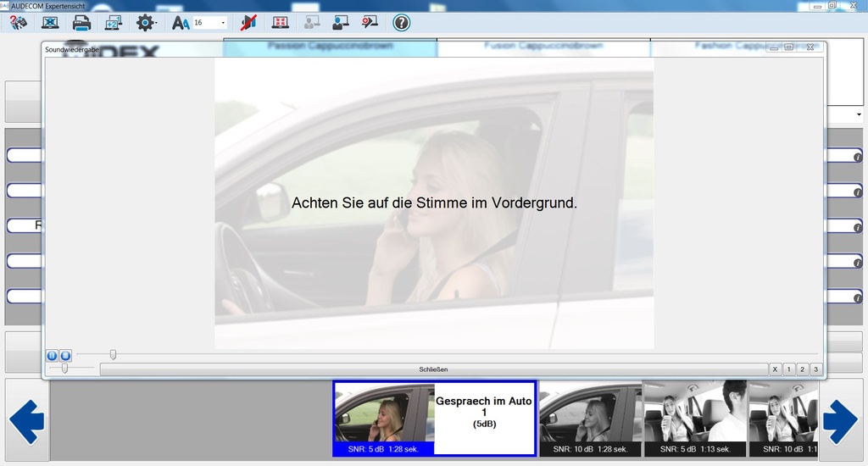Image resolution: width=868 pixels, height=466 pixels.
Task: Click the Schließen button
Action: pyautogui.click(x=433, y=369)
